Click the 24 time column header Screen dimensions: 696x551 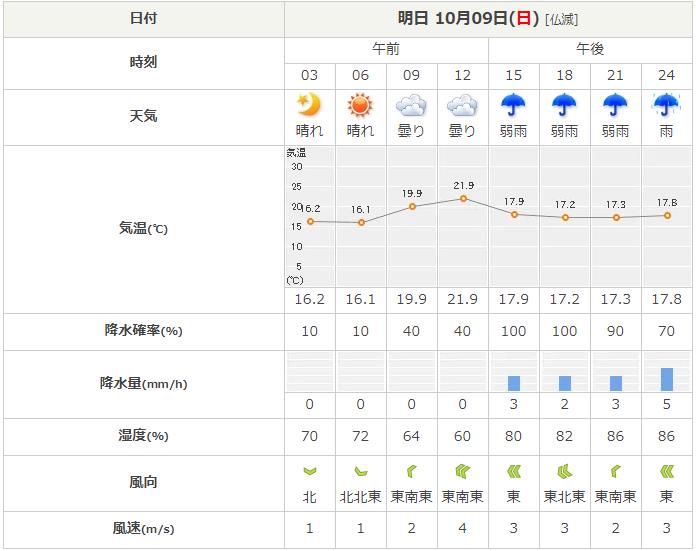pyautogui.click(x=666, y=75)
